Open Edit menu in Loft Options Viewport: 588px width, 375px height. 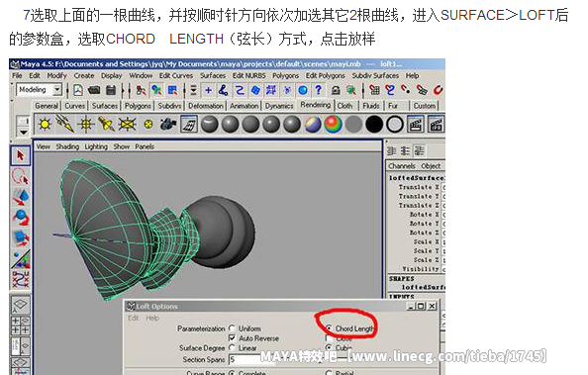(134, 318)
